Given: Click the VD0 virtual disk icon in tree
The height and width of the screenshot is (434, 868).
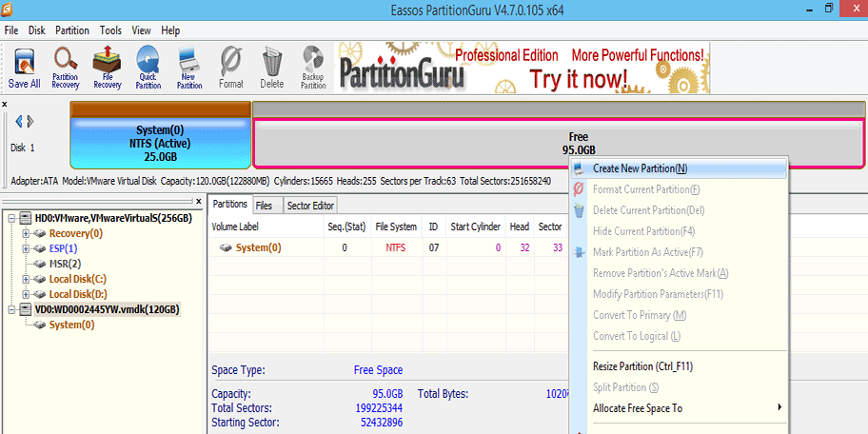Looking at the screenshot, I should (x=25, y=309).
